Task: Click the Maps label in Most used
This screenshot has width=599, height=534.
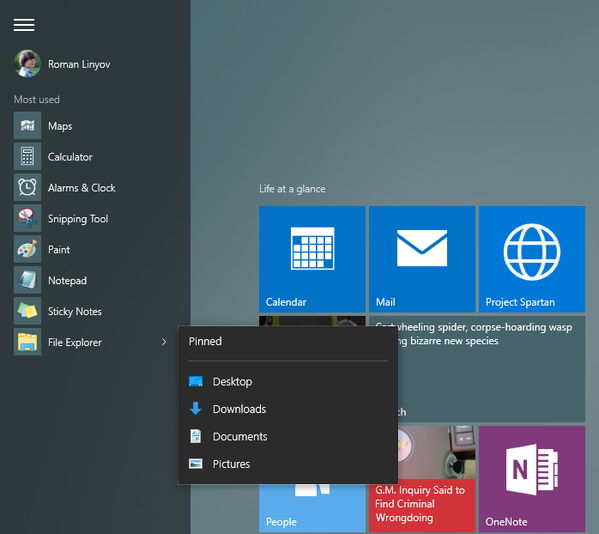Action: click(60, 126)
